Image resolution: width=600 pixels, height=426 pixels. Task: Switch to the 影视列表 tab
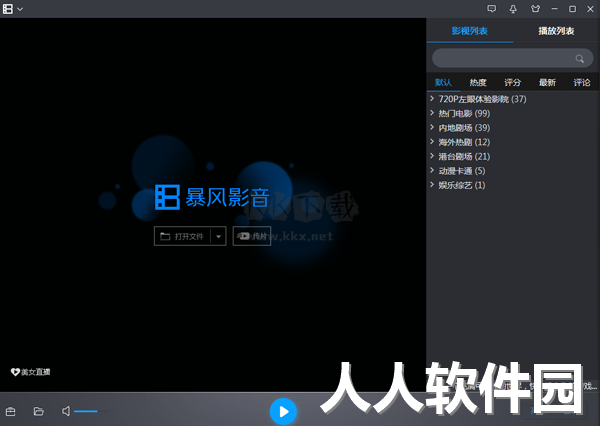coord(470,31)
